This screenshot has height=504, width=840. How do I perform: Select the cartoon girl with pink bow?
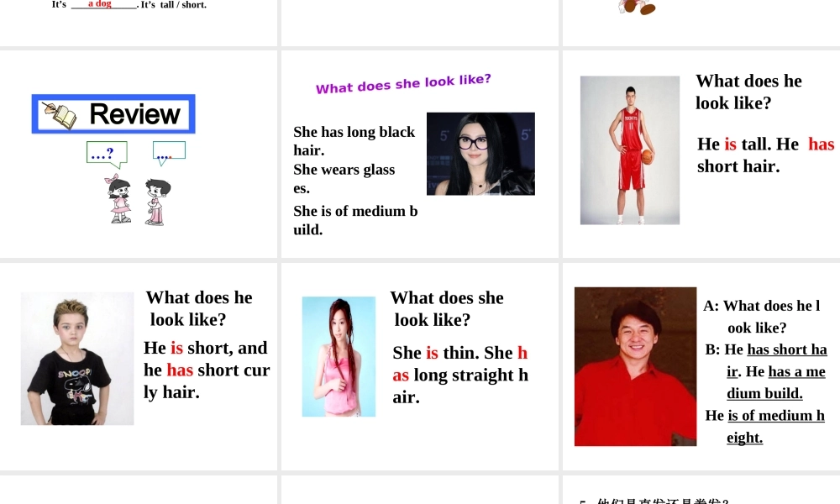(119, 198)
